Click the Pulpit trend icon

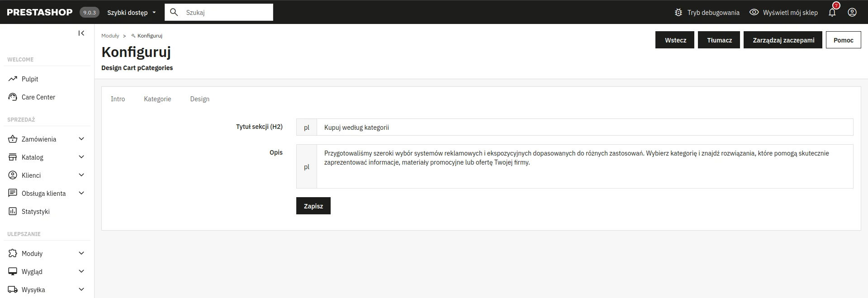pos(13,79)
